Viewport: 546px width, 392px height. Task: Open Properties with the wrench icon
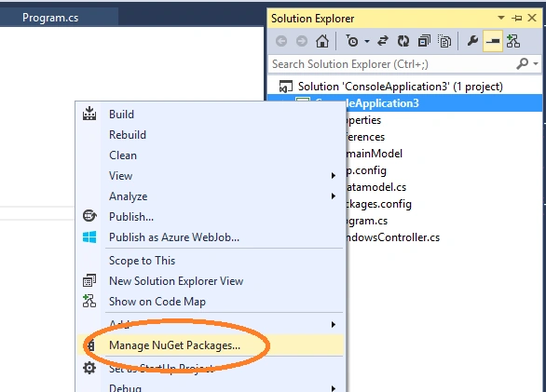(x=472, y=41)
